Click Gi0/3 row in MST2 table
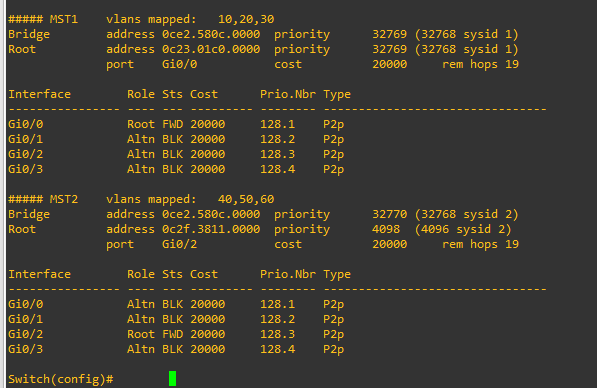 coord(176,349)
